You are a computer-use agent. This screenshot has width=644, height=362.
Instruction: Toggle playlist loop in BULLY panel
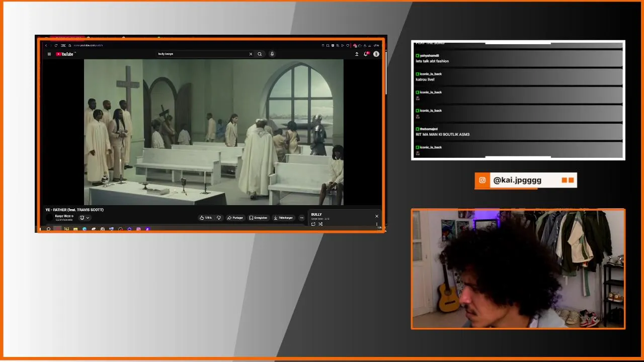pos(313,224)
